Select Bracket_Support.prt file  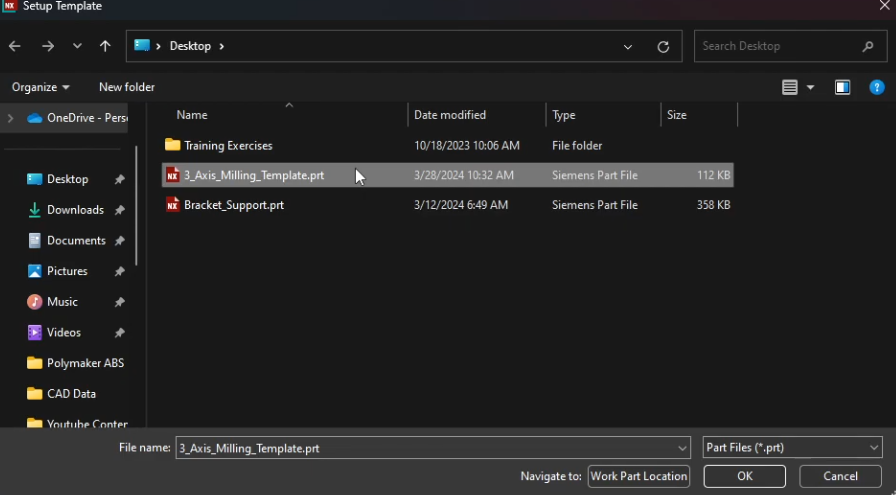point(234,205)
